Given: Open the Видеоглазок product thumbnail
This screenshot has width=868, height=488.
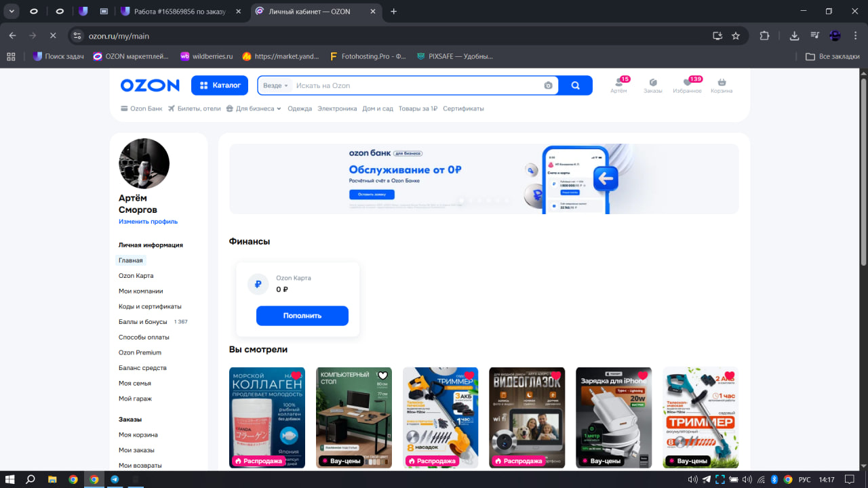Looking at the screenshot, I should pos(527,418).
